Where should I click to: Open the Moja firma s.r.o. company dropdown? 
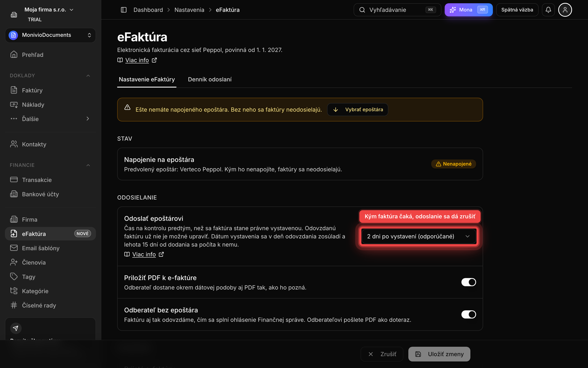[x=49, y=10]
